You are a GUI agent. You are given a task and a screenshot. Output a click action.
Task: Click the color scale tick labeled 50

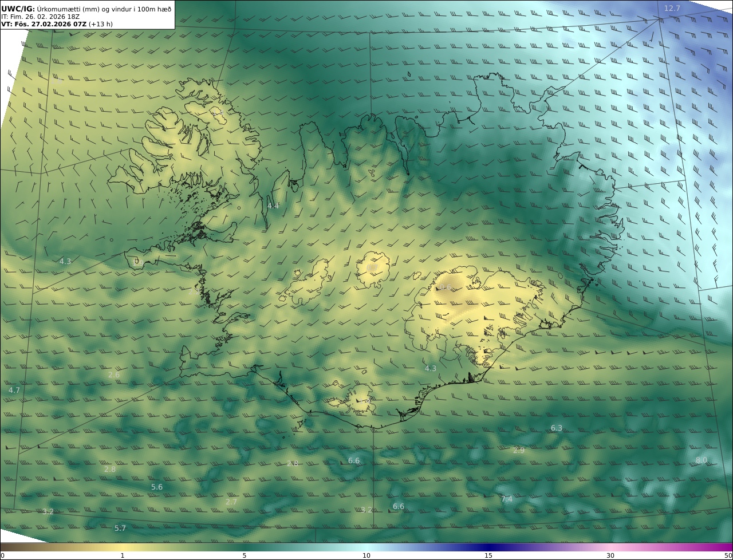(x=728, y=555)
